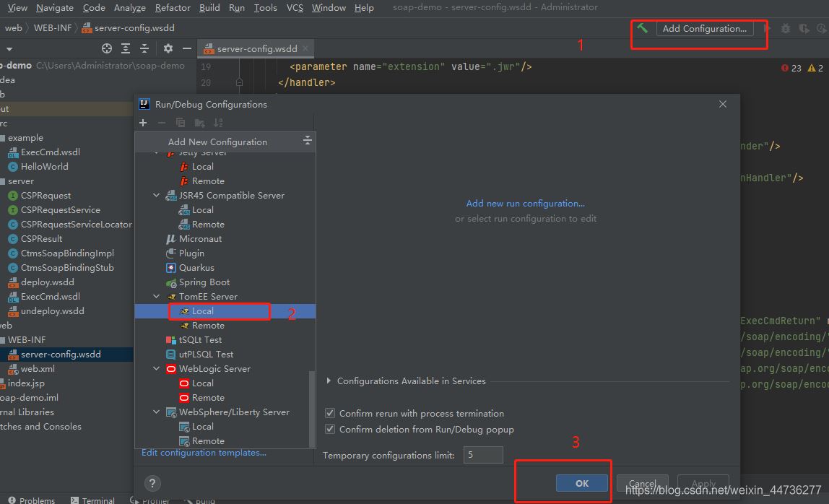Click the green hammer Build Project icon
Viewport: 829px width, 504px height.
(642, 28)
